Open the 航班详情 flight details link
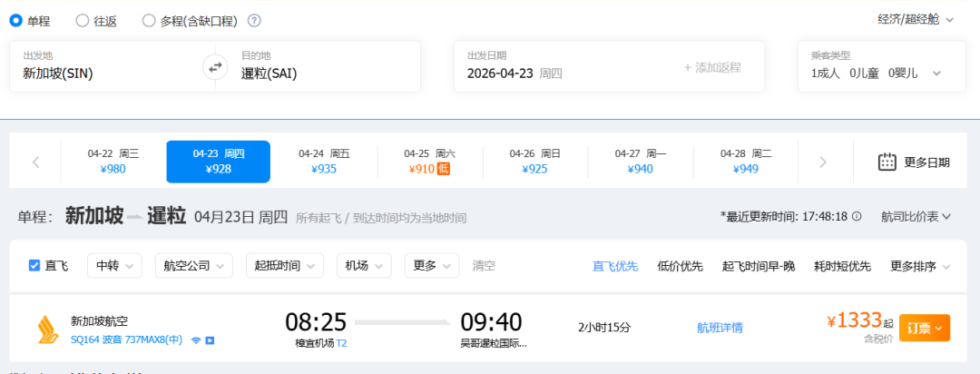The height and width of the screenshot is (374, 980). tap(720, 328)
